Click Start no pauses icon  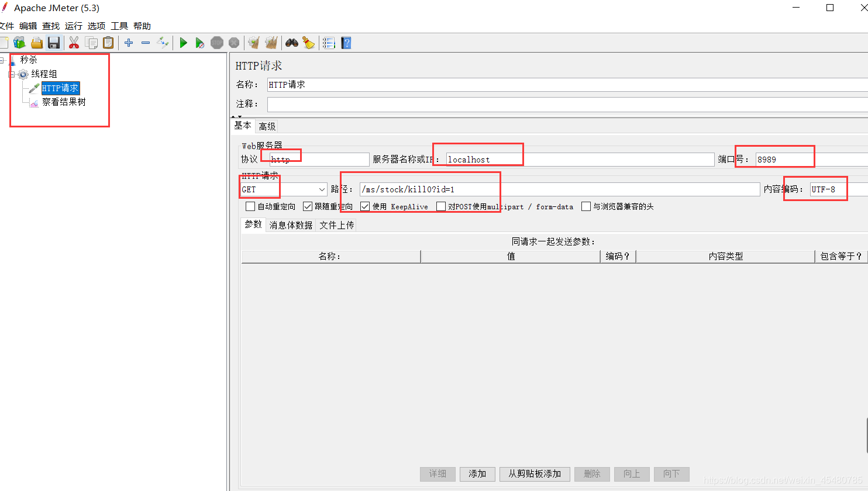click(x=200, y=43)
